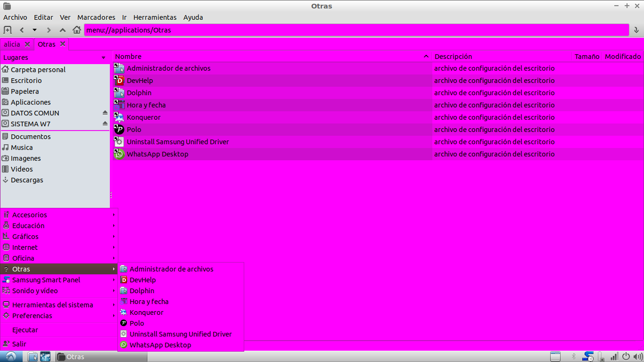Screen dimensions: 644x362
Task: Sort by the Modificado column header
Action: [x=623, y=57]
